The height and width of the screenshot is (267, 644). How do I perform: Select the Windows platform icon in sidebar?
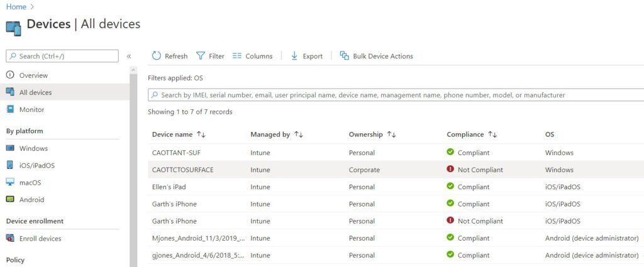(10, 148)
